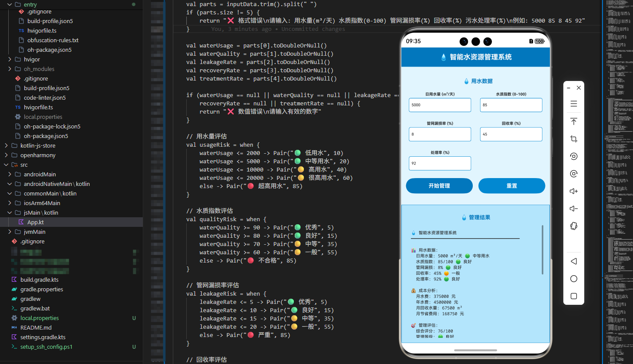The image size is (633, 364).
Task: Expand the iosArm64Main folder
Action: click(x=10, y=203)
